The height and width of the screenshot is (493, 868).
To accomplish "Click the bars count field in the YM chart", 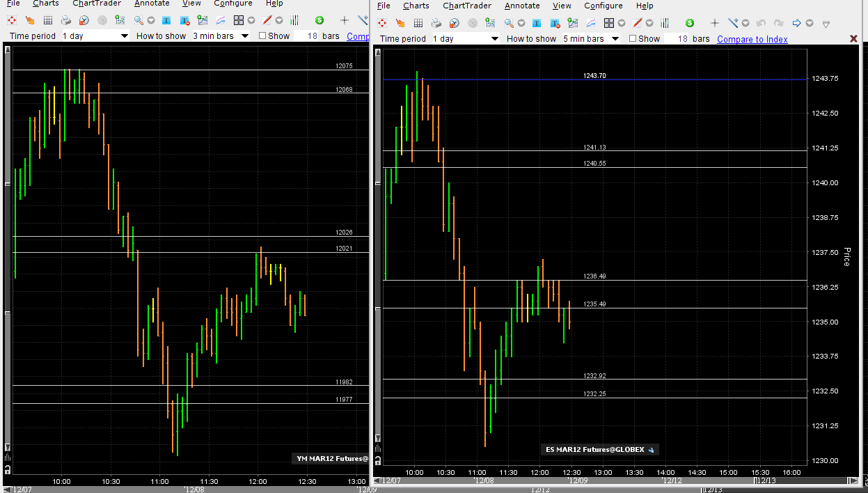I will pos(306,36).
